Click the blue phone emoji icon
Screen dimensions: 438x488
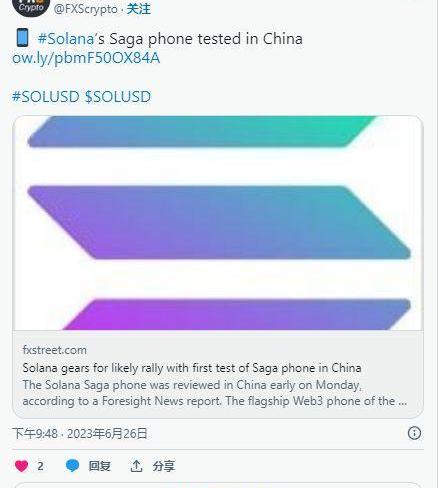tap(22, 37)
